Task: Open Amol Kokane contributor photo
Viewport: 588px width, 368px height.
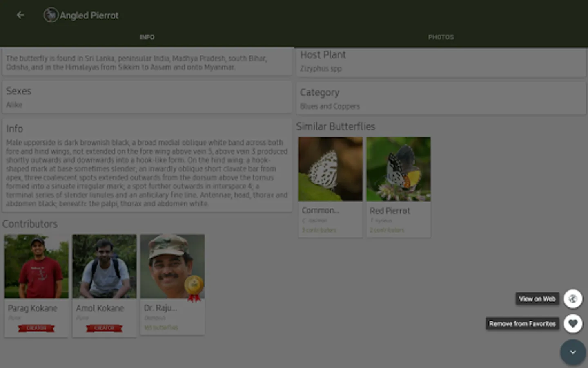Action: tap(105, 266)
